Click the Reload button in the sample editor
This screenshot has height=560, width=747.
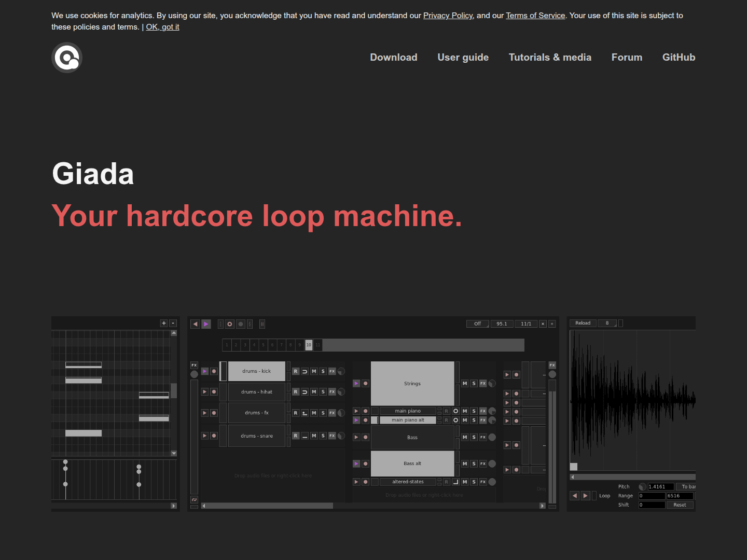click(583, 323)
